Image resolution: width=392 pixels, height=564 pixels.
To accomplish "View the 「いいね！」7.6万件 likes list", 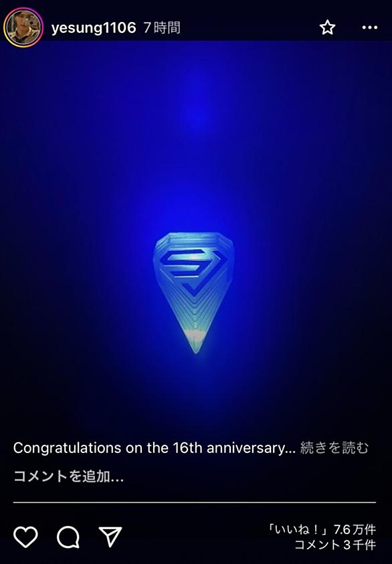I will 321,529.
